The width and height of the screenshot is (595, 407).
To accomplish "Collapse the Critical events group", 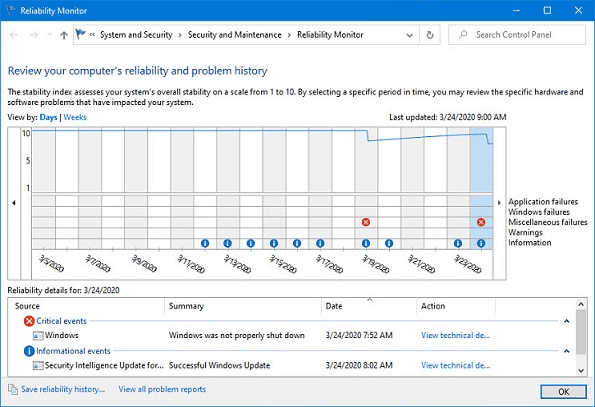I will click(x=567, y=321).
